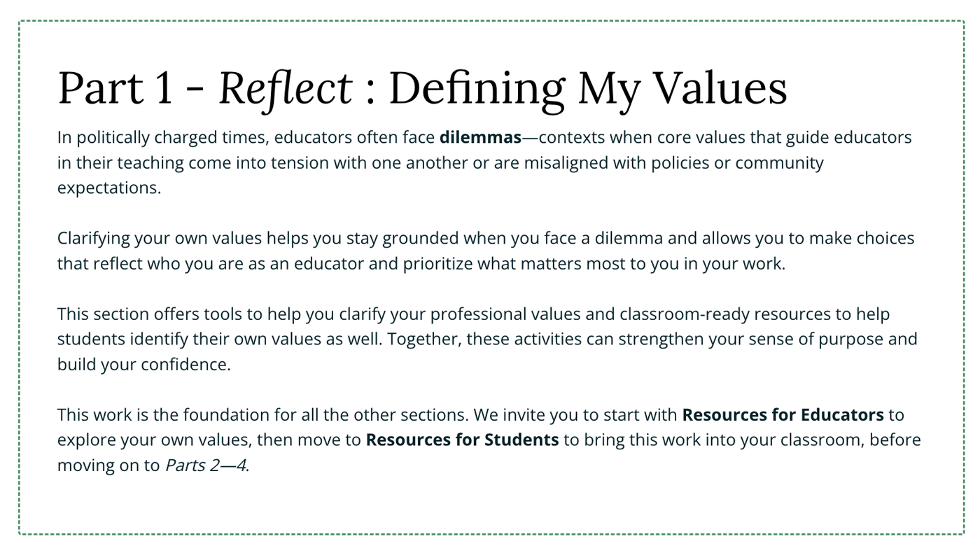
Task: Click the bold word dilemmas
Action: coord(480,138)
